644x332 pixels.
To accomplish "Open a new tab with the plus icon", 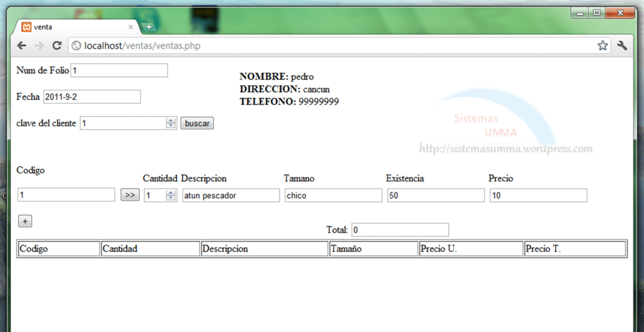I will click(x=148, y=27).
